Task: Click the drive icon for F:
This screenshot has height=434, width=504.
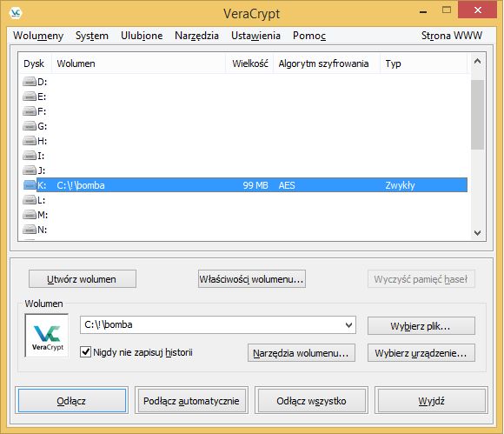Action: tap(30, 111)
